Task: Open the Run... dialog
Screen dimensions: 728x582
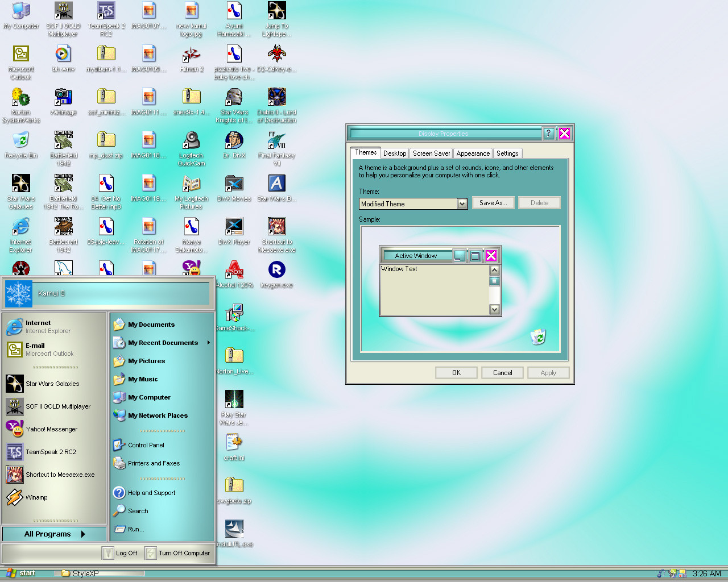Action: (162, 529)
